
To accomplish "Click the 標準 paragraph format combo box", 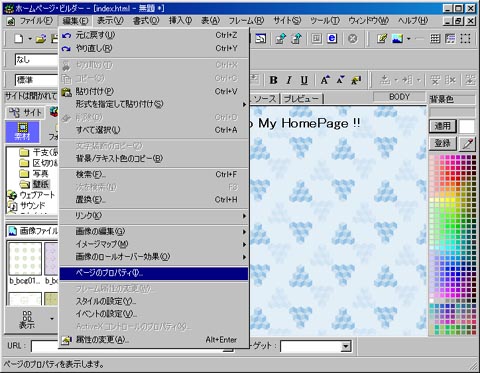I will pyautogui.click(x=37, y=80).
